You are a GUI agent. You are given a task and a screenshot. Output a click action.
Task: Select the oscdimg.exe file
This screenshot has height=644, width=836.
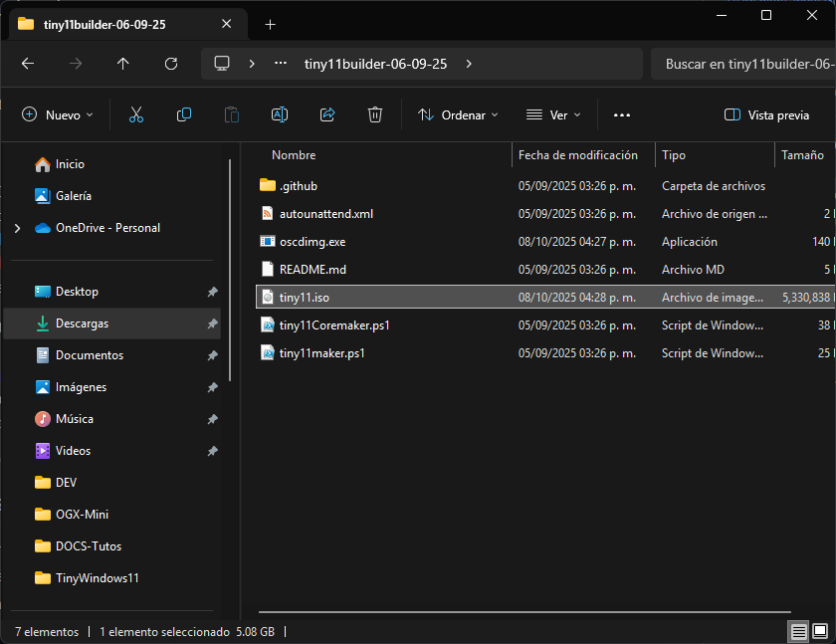click(x=313, y=242)
